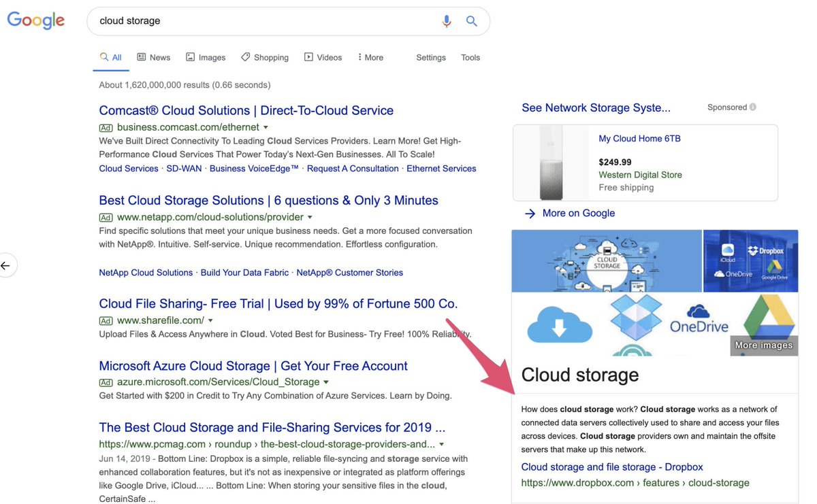Click Cloud Services sitelink under Comcast
817x504 pixels.
[129, 169]
